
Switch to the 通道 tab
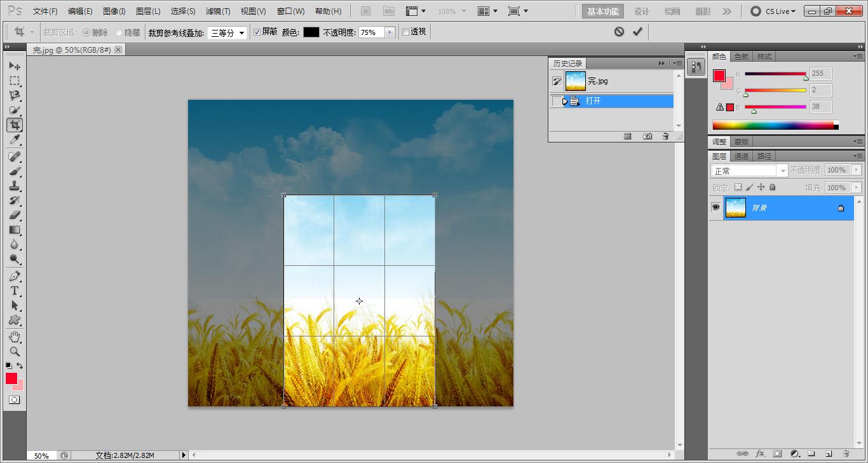pos(742,156)
